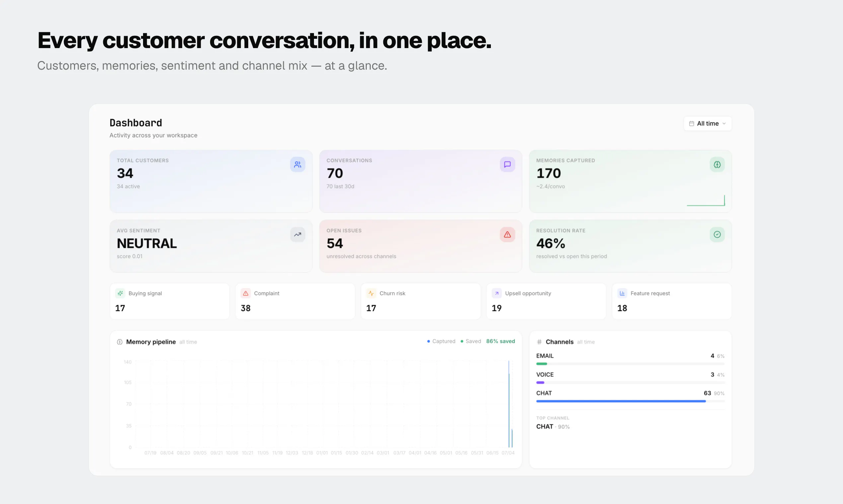Screen dimensions: 843x504
Task: Select the Open Issues stat card
Action: pyautogui.click(x=421, y=246)
